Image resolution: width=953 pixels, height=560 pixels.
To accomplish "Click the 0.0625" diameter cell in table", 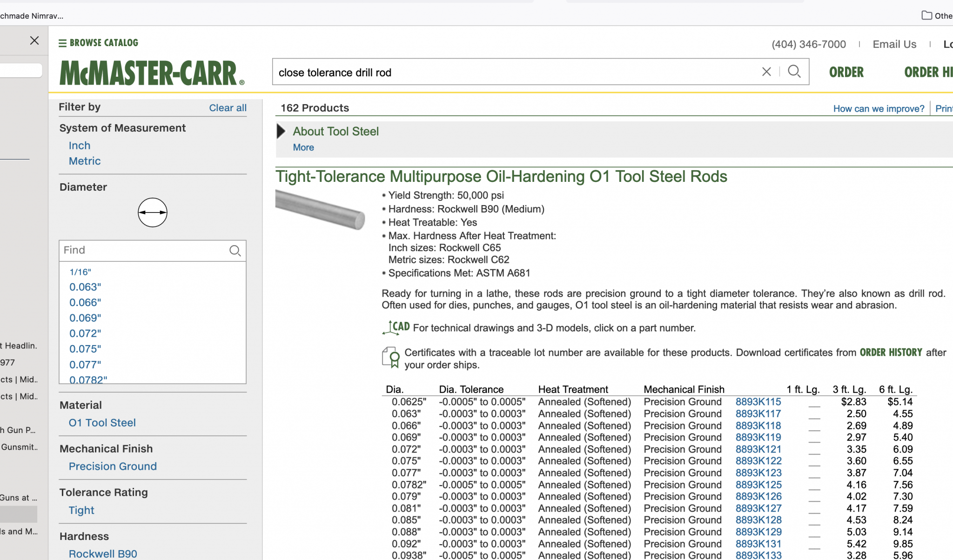I will click(x=409, y=402).
